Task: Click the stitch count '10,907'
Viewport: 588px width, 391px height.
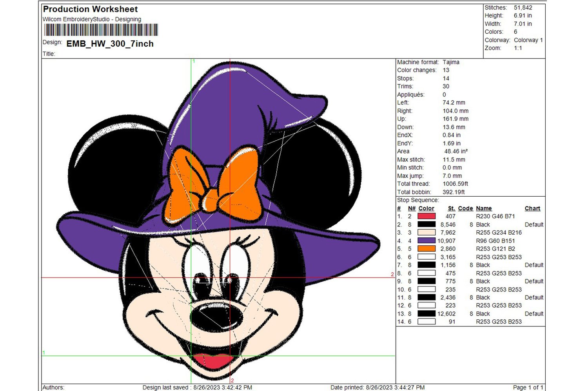Action: point(446,241)
